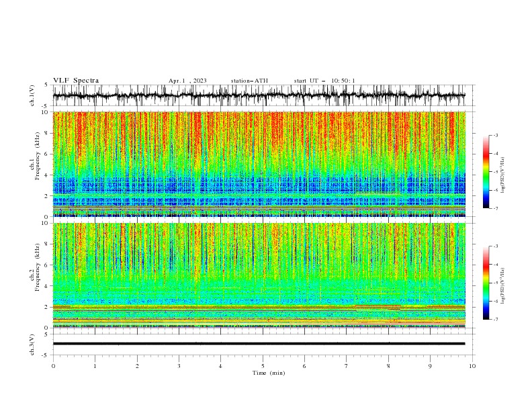Click ch.1 'Frequency (kHz)' axis label
Viewport: 532px width, 411px height.
(37, 156)
